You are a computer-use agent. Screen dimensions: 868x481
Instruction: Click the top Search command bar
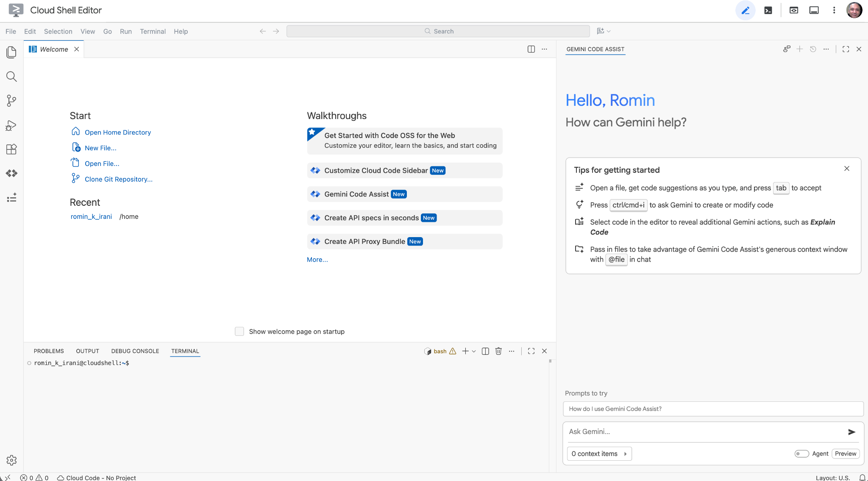pyautogui.click(x=438, y=31)
